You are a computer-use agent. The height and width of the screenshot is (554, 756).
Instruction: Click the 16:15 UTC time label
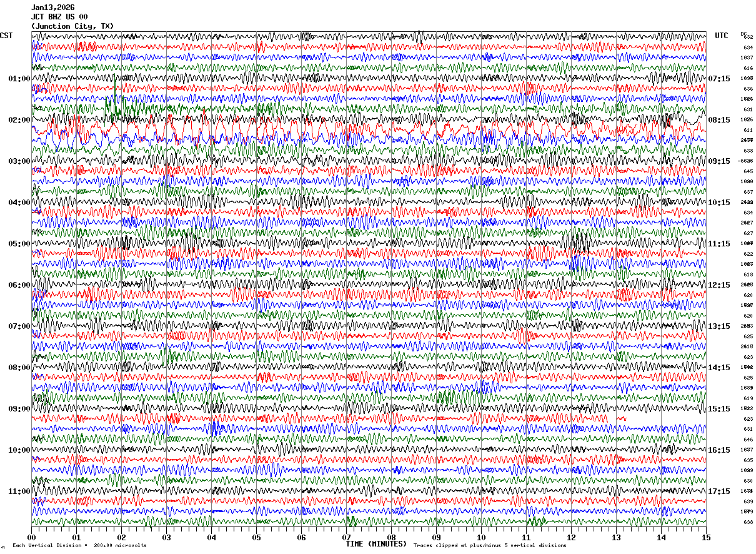(x=719, y=450)
